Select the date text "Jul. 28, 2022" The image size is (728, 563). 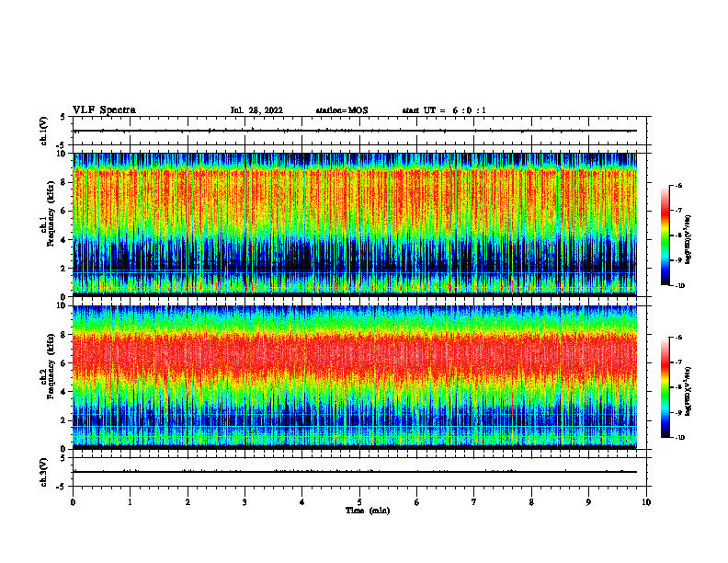tap(256, 110)
